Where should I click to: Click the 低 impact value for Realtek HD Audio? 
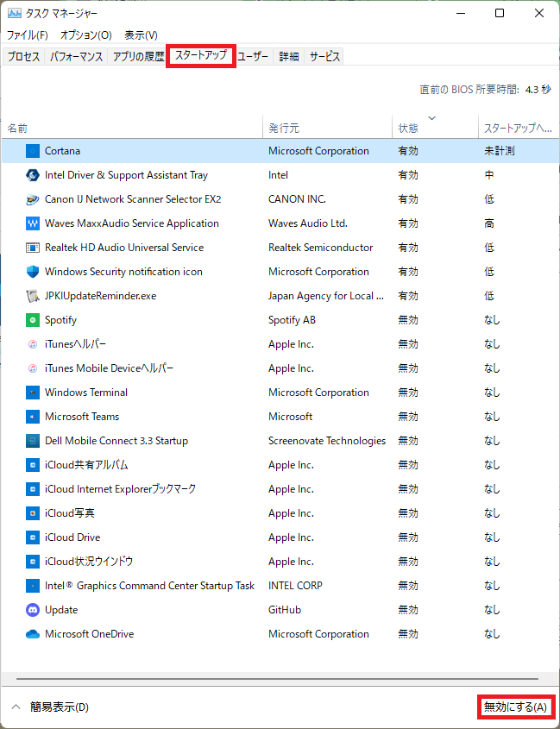pyautogui.click(x=489, y=248)
